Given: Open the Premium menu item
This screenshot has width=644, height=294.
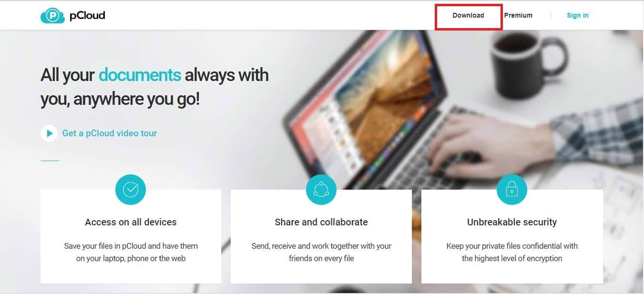Looking at the screenshot, I should coord(518,15).
